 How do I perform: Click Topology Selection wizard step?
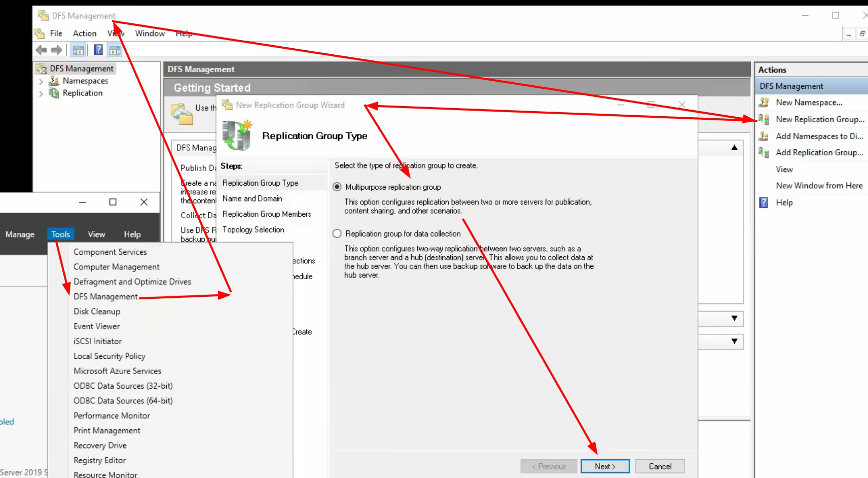click(253, 229)
